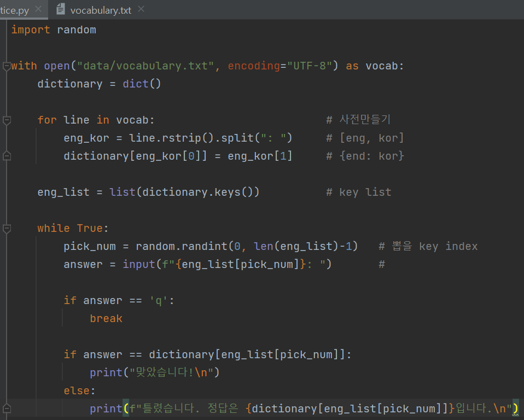Click the string "data/vocabulary.txt"

(x=145, y=66)
